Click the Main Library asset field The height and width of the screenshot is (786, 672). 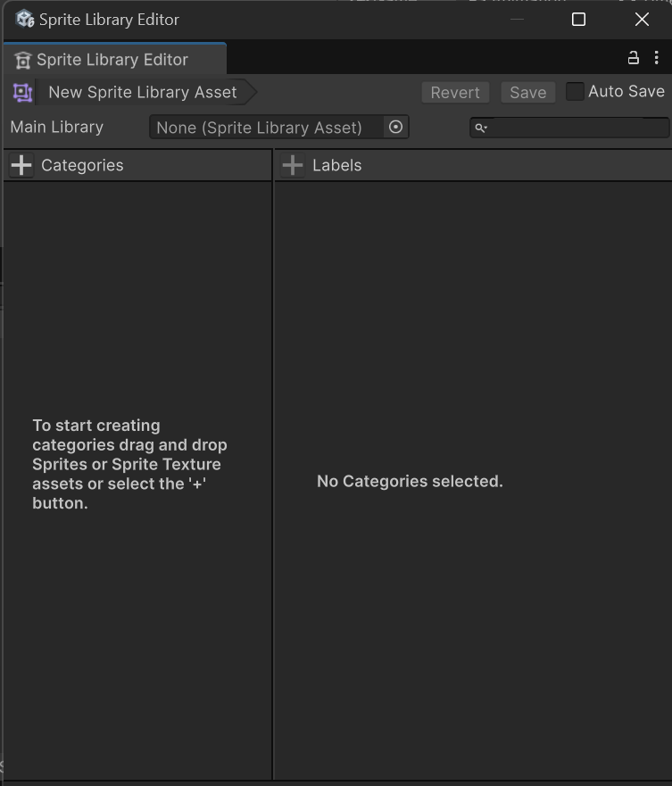[279, 128]
